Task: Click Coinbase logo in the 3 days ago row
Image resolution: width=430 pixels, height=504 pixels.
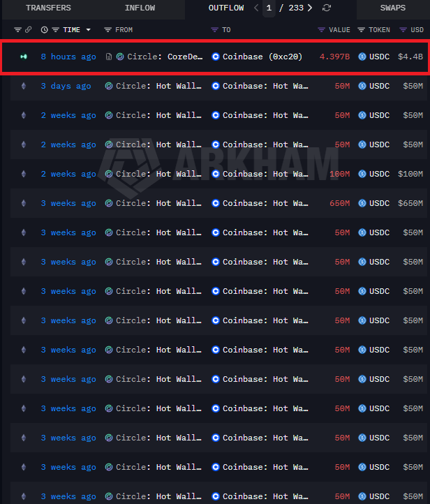Action: tap(216, 86)
